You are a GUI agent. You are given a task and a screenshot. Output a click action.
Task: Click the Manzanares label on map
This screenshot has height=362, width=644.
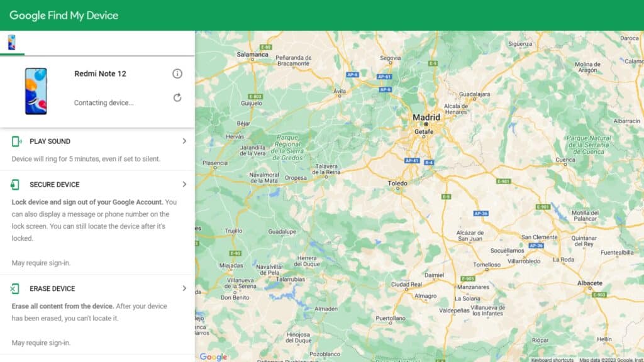tap(473, 287)
